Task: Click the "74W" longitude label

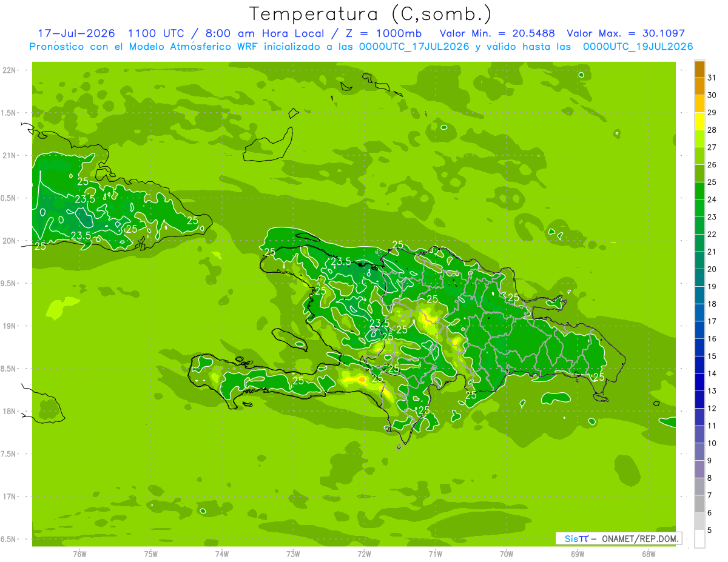Action: click(222, 554)
